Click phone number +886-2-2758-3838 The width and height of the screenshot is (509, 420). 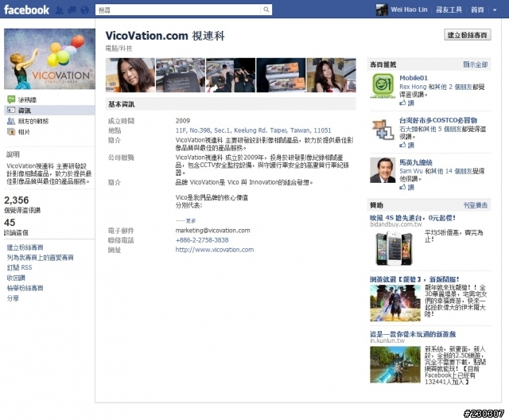[x=202, y=240]
